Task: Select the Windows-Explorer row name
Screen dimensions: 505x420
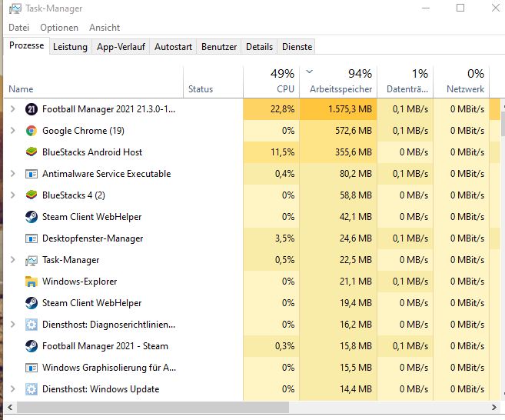Action: [x=79, y=282]
